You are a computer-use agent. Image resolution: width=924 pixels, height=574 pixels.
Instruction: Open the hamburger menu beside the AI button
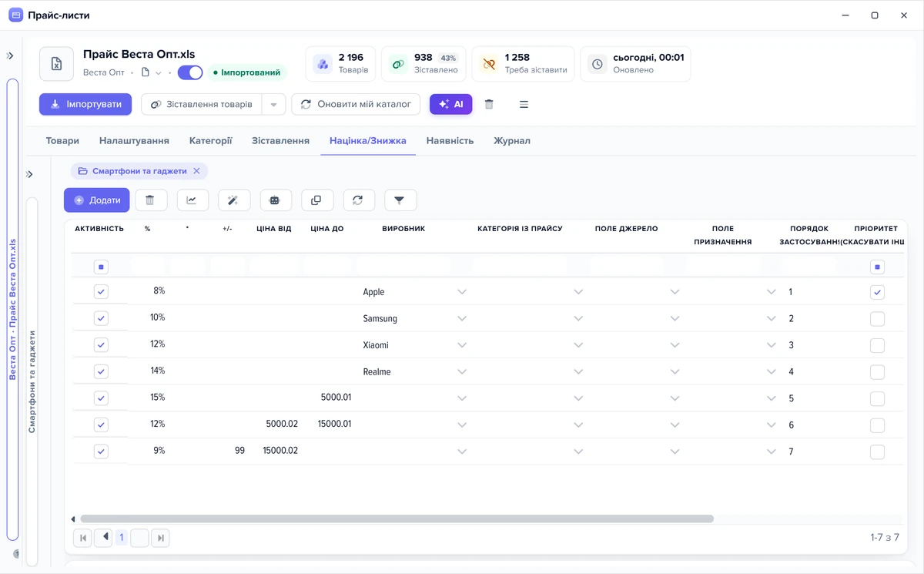524,104
